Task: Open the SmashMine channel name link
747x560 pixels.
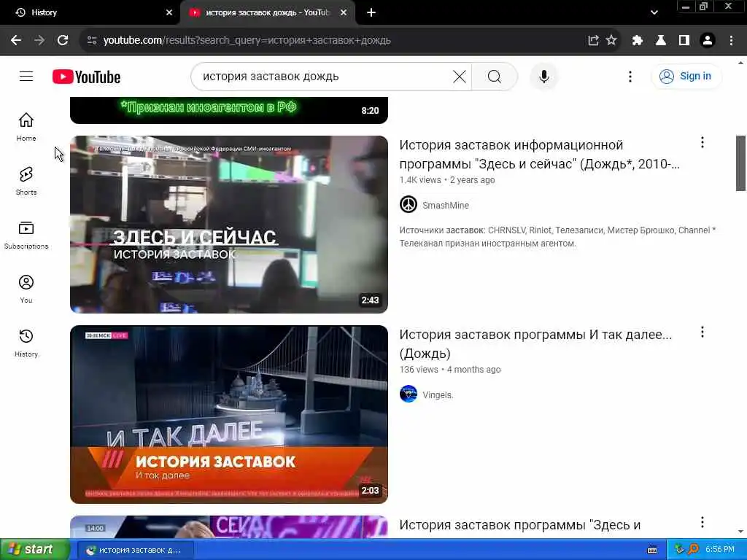Action: click(446, 205)
